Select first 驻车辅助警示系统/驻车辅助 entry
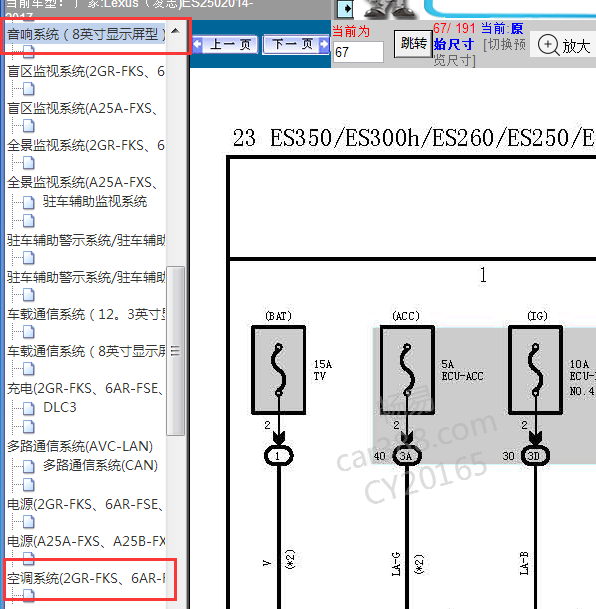596x609 pixels. tap(86, 240)
